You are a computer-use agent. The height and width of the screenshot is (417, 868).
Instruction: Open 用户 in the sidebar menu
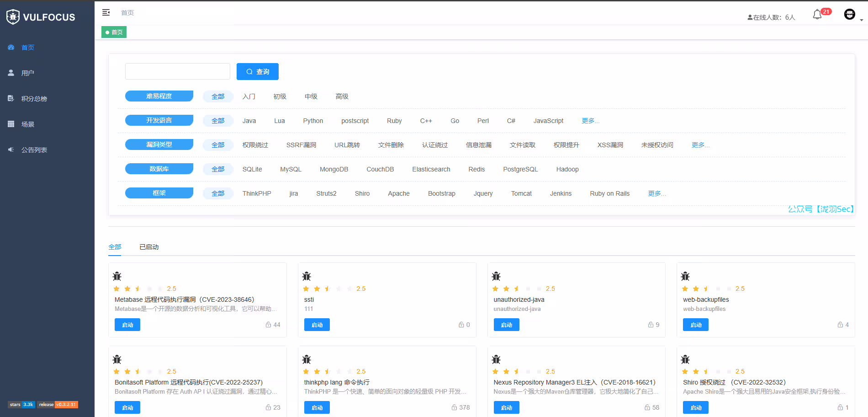point(27,73)
